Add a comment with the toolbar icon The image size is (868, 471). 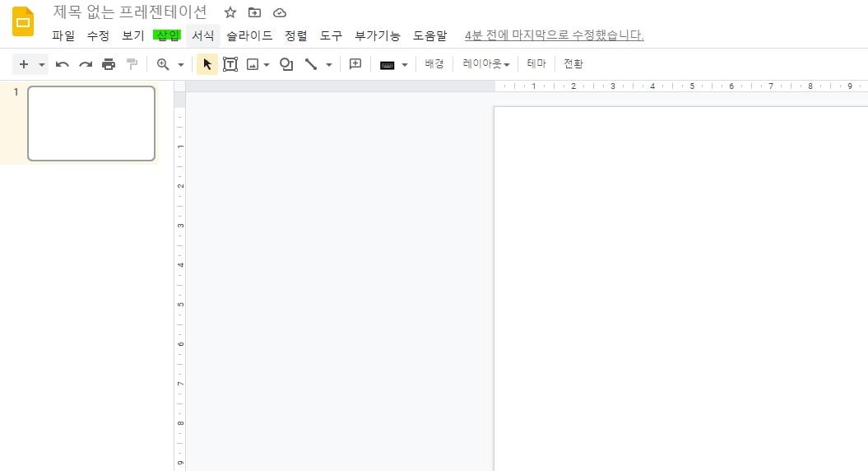click(x=355, y=64)
